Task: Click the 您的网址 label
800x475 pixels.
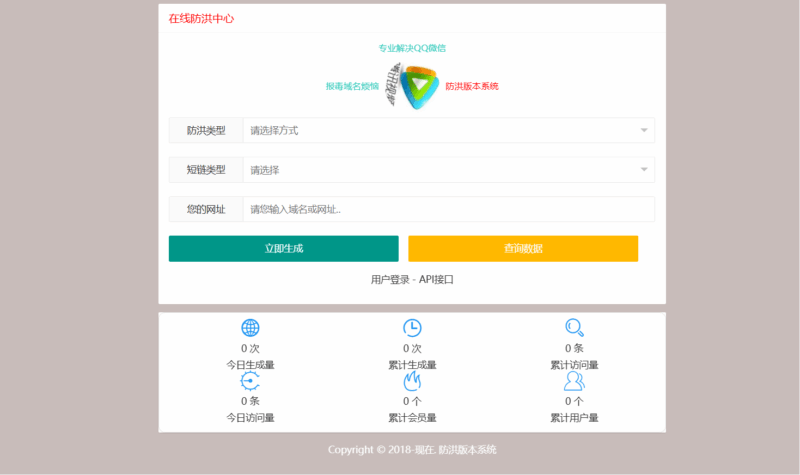Action: (206, 209)
